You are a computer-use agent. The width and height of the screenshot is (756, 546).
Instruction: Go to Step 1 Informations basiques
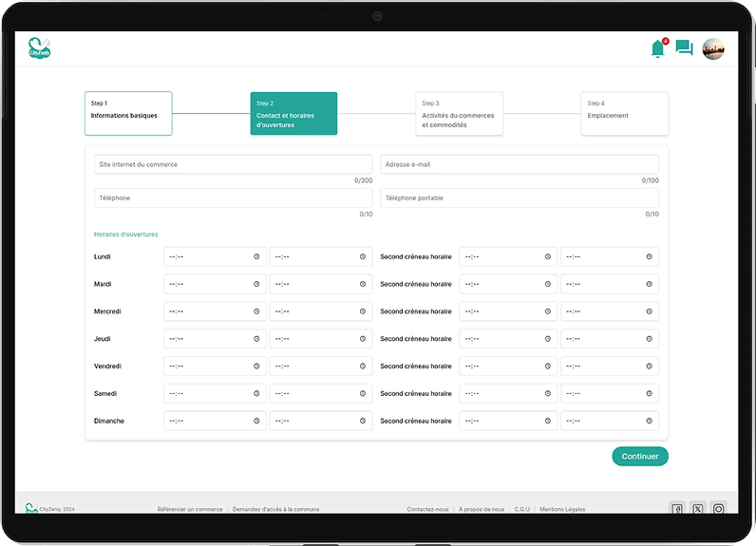128,113
